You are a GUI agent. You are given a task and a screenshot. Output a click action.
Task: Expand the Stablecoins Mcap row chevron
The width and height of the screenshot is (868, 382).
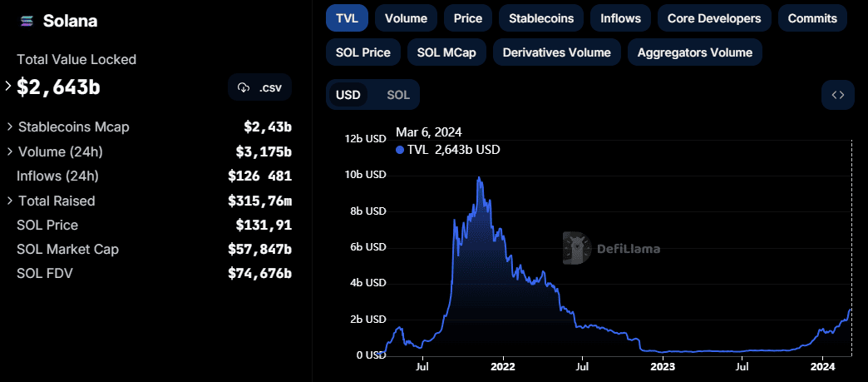[9, 127]
